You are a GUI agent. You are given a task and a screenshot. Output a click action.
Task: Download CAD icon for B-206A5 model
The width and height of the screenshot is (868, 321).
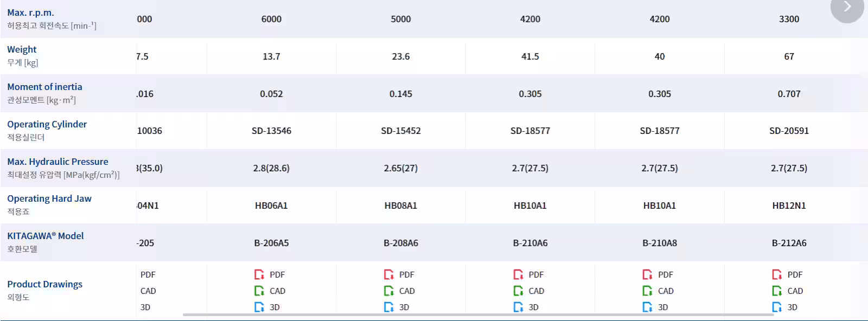[x=259, y=291]
